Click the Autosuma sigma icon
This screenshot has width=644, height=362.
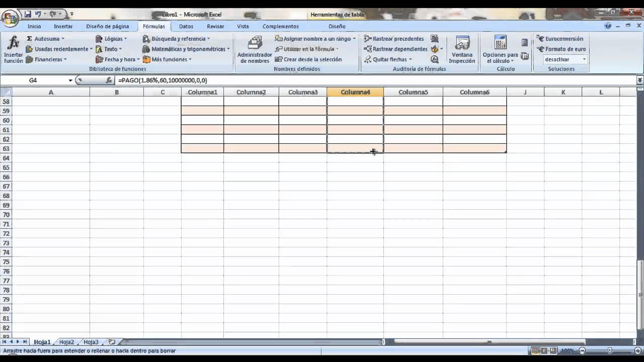pyautogui.click(x=29, y=39)
